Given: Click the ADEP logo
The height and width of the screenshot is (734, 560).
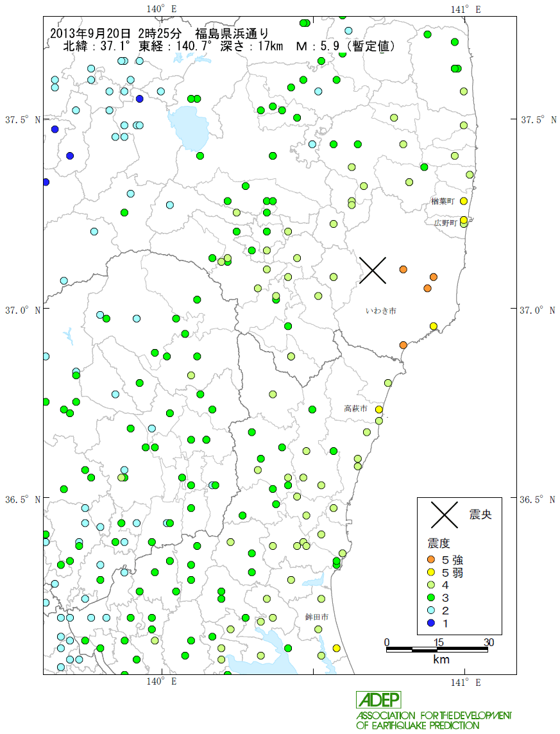Looking at the screenshot, I should 378,699.
